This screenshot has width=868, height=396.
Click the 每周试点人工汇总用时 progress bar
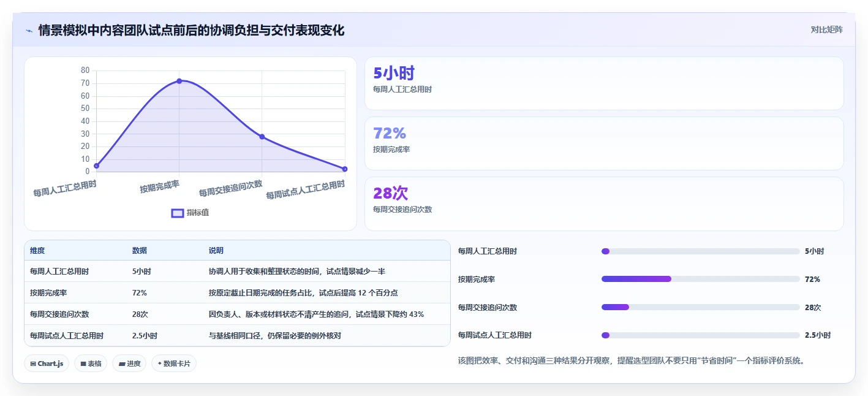(x=701, y=335)
